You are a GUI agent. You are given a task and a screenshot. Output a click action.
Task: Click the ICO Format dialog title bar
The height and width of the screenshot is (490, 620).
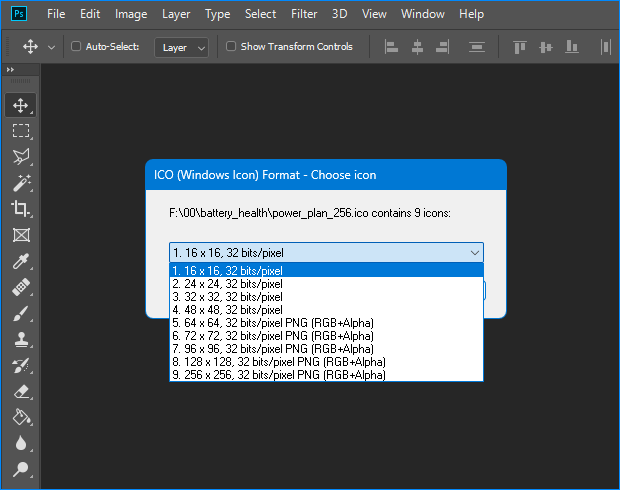(x=326, y=175)
